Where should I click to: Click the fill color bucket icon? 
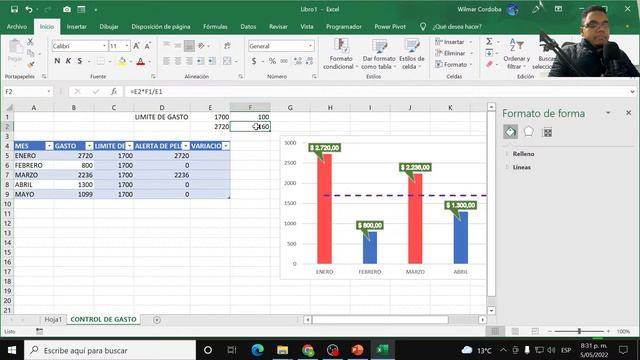(122, 62)
